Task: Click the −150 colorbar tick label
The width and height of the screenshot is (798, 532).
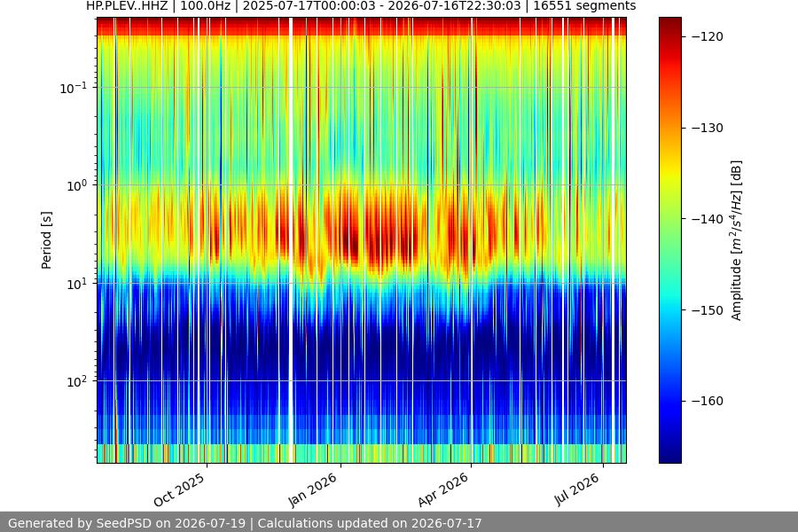Action: [x=708, y=310]
